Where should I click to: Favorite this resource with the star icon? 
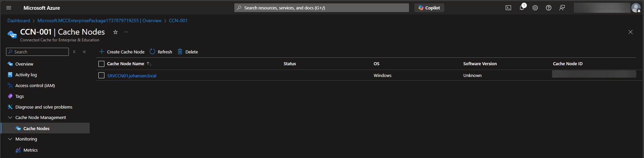[x=116, y=32]
